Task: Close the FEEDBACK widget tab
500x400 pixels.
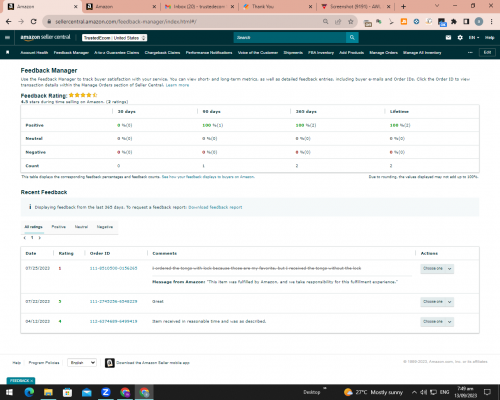Action: pyautogui.click(x=32, y=381)
